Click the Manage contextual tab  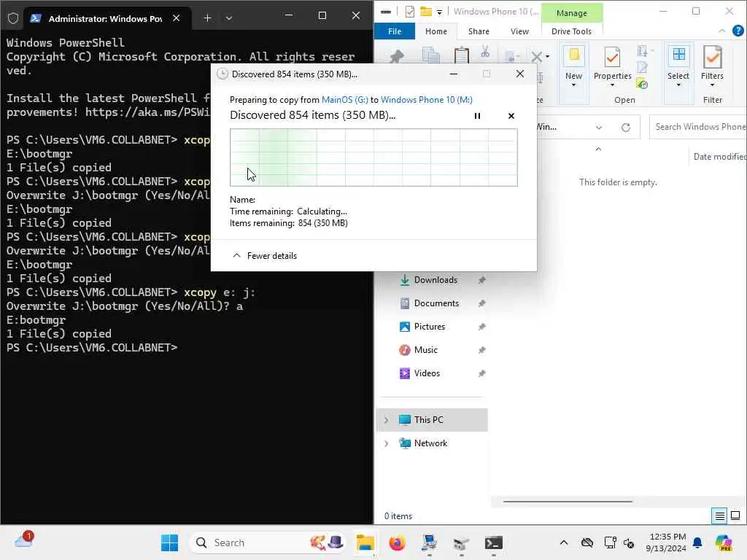tap(572, 13)
